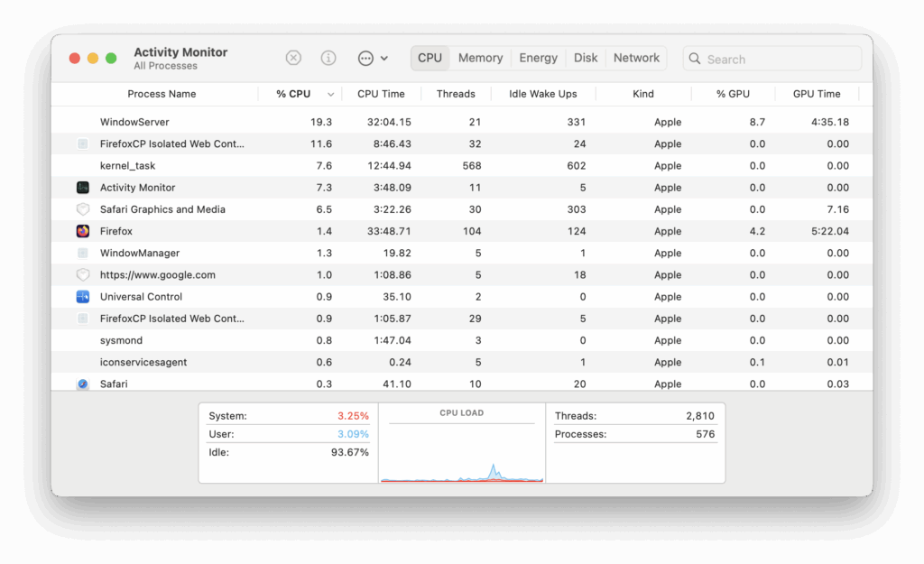Screen dimensions: 924x564
Task: Click the Safari Graphics and Media shield icon
Action: point(83,209)
